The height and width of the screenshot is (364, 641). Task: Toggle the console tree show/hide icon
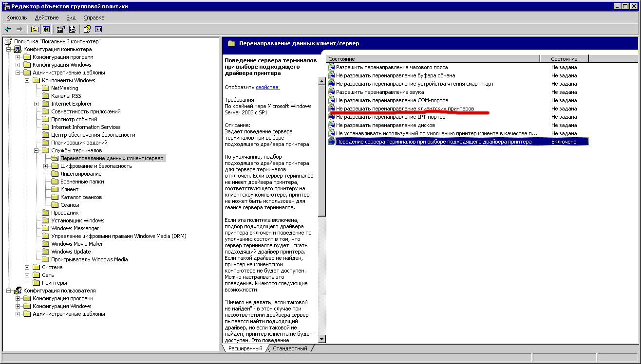(46, 29)
